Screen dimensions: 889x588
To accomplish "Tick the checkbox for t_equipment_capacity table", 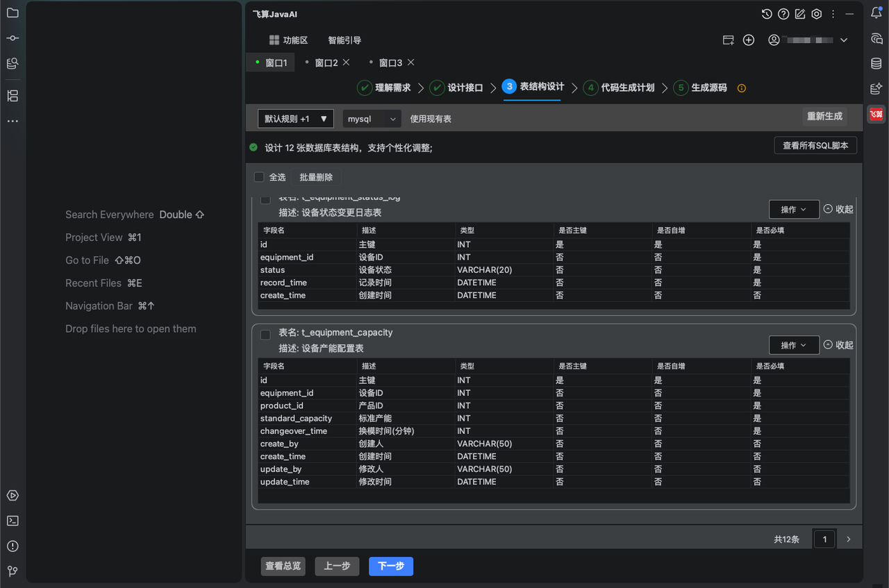I will 265,335.
